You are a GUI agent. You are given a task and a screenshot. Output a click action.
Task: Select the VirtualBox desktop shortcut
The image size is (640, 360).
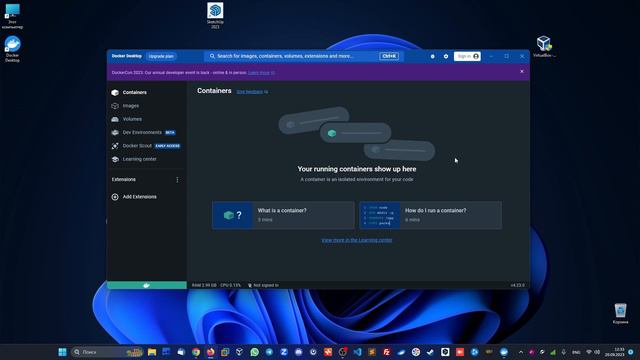544,47
